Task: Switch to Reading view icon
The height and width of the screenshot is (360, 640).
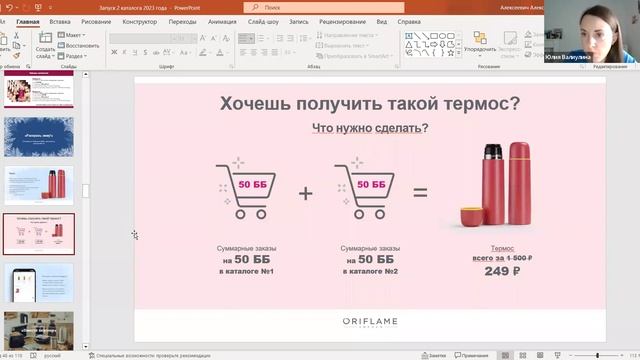Action: click(x=540, y=356)
